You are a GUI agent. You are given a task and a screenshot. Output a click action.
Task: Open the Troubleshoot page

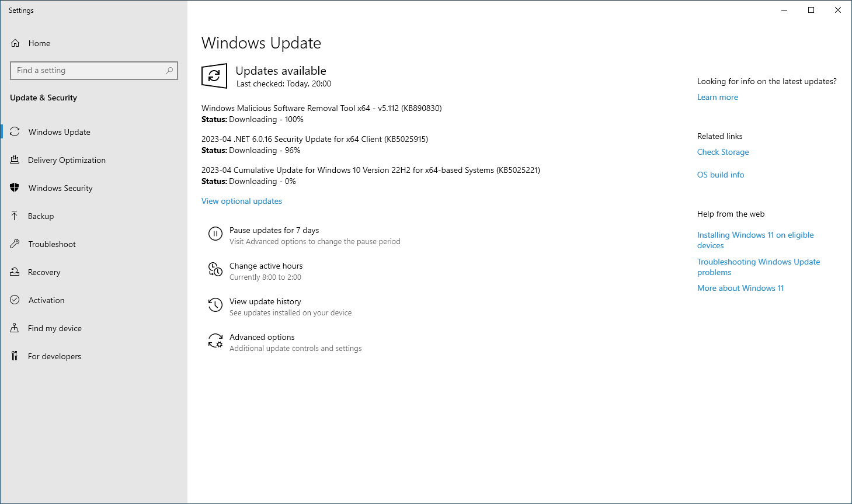pyautogui.click(x=52, y=244)
